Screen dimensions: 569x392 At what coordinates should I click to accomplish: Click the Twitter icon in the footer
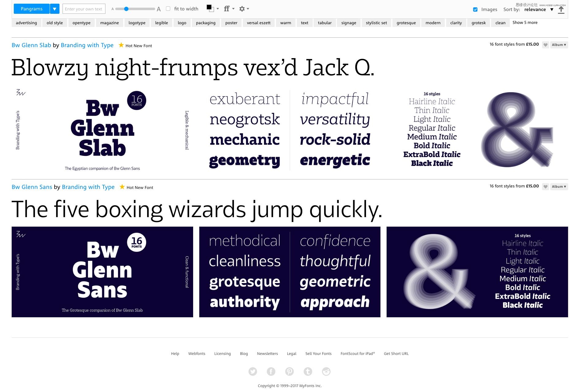[x=253, y=371]
